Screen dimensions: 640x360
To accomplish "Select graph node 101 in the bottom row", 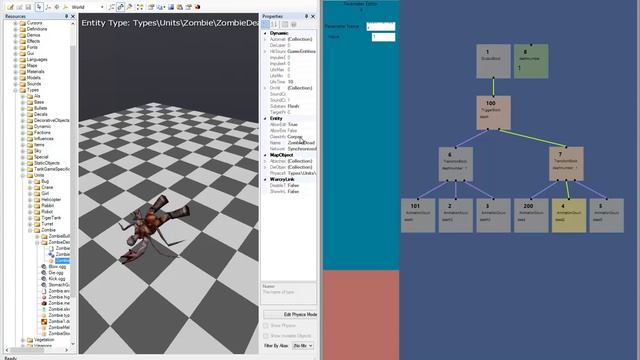I will coord(418,216).
